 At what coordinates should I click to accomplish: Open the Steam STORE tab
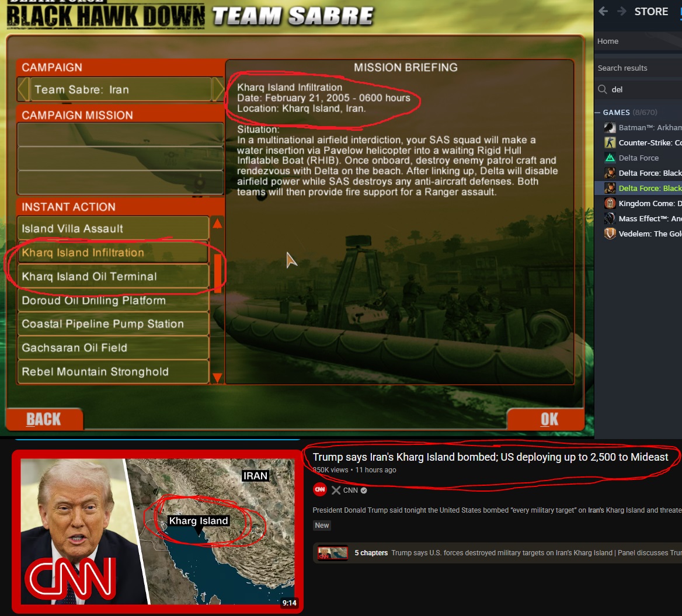(x=651, y=11)
